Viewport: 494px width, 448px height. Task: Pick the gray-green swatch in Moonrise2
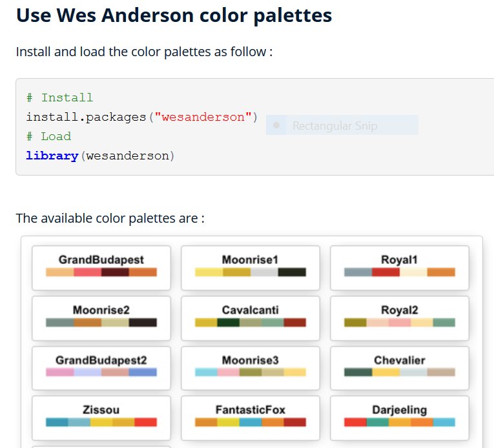click(60, 322)
